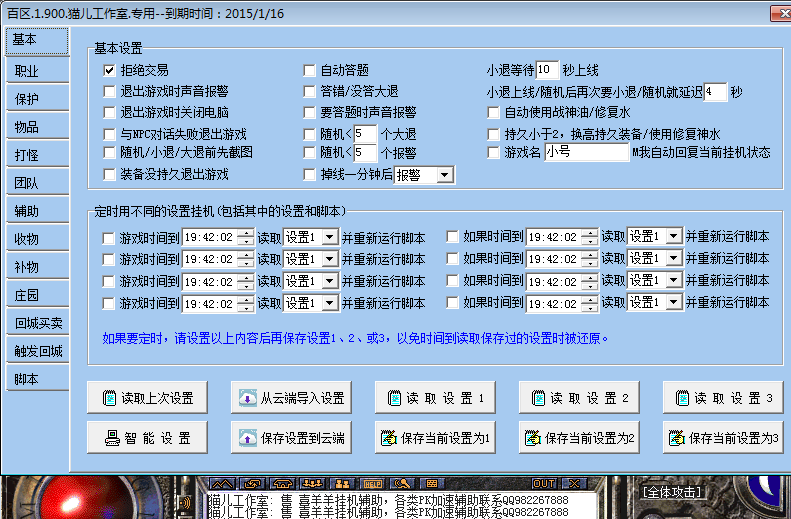Enable 装备没持久退出游戏 checkbox
The height and width of the screenshot is (519, 791).
pyautogui.click(x=109, y=175)
